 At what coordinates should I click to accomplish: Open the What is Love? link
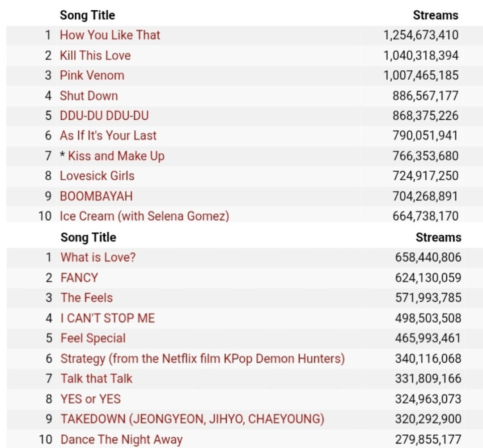pos(98,258)
